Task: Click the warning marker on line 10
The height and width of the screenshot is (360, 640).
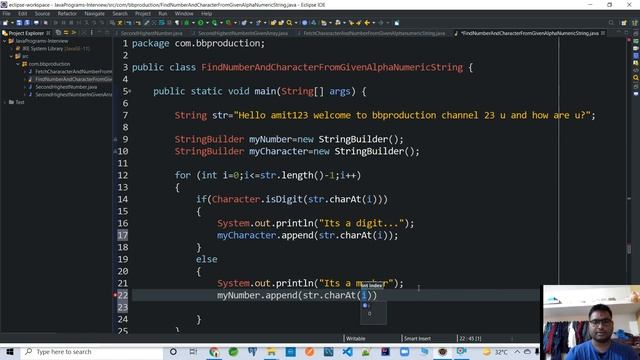Action: pos(115,151)
